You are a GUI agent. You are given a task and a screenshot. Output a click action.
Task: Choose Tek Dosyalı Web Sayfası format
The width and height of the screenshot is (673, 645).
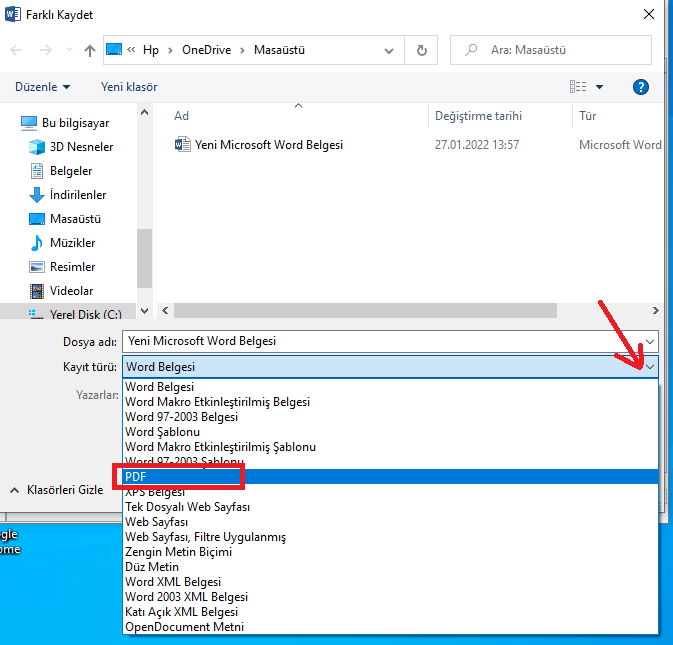(391, 507)
